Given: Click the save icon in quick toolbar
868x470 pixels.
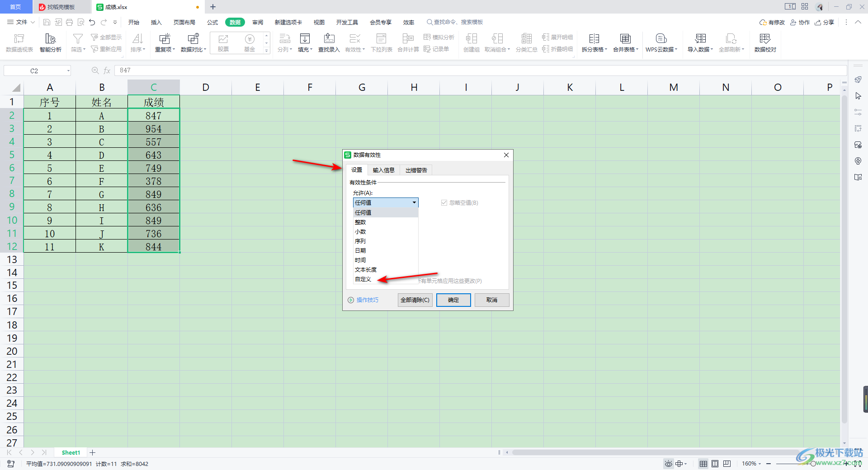Looking at the screenshot, I should point(47,22).
